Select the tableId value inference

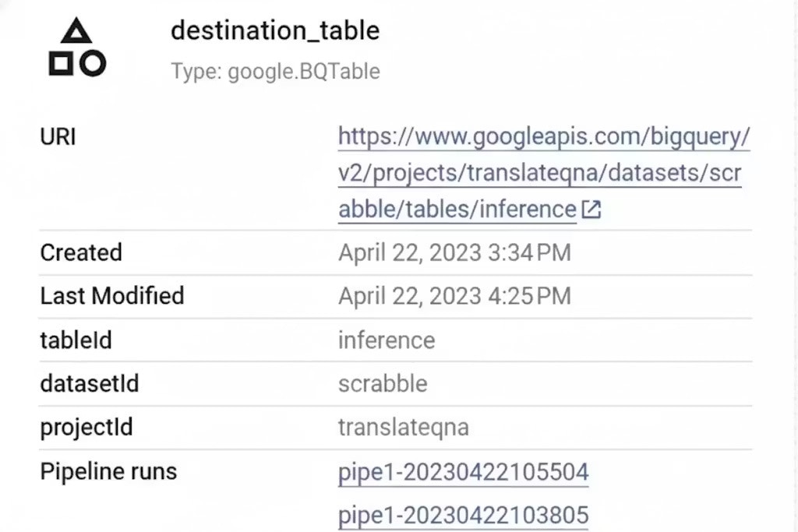tap(386, 340)
